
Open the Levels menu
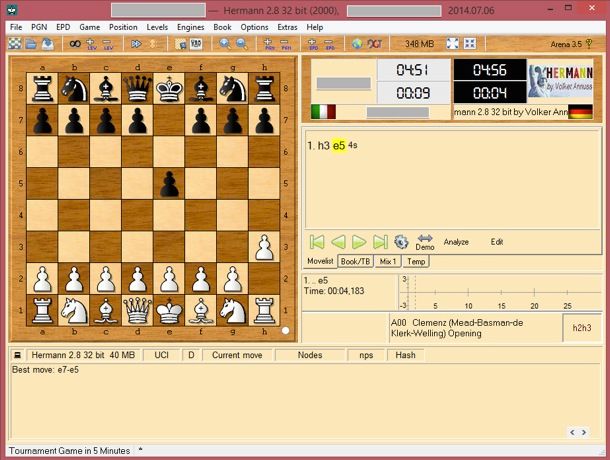[x=157, y=27]
